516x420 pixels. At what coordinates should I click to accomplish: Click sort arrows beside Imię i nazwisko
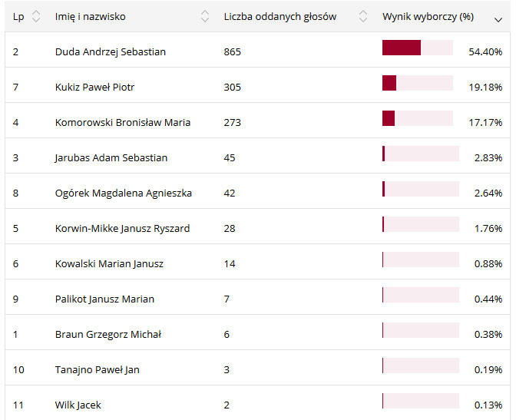point(204,17)
